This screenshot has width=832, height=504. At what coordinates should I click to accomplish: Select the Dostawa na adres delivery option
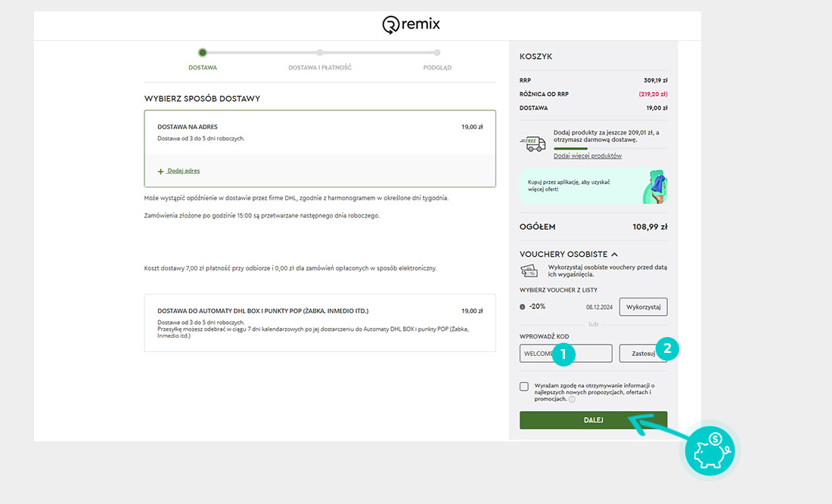[320, 148]
